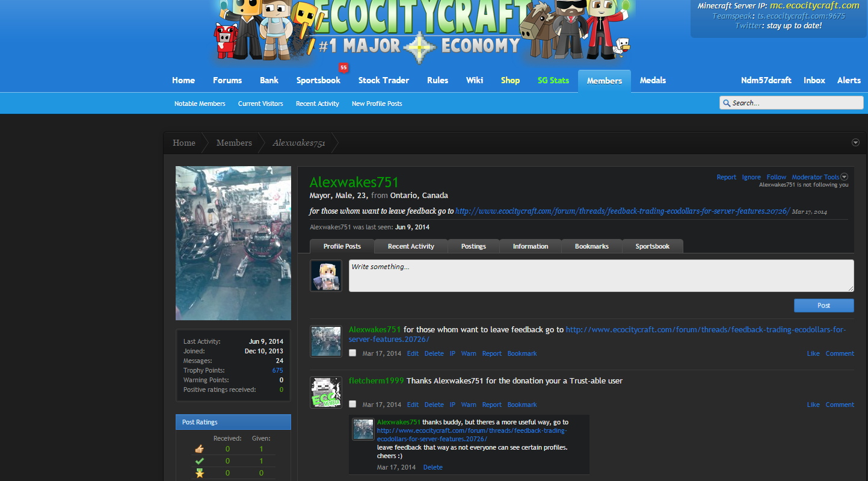Open the Ndm57dcraft account menu
This screenshot has width=868, height=481.
click(766, 80)
